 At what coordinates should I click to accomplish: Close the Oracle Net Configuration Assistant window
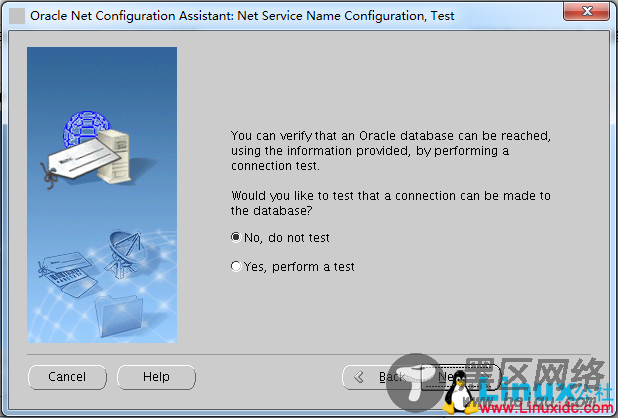click(586, 11)
